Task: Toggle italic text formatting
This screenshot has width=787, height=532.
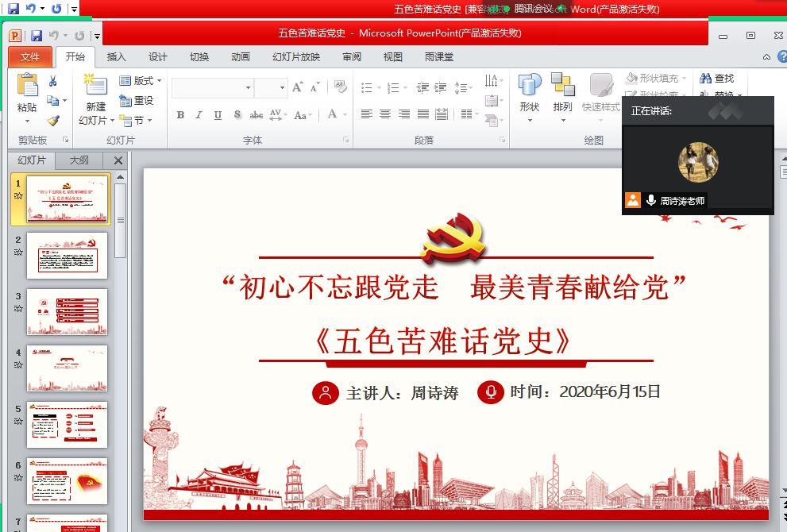Action: coord(199,115)
